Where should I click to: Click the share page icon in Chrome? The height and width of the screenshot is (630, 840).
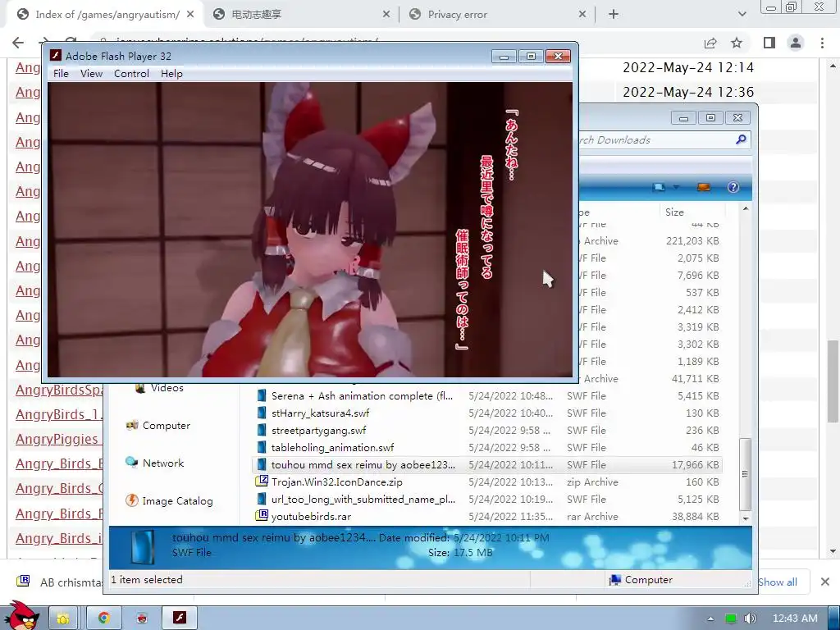click(710, 43)
